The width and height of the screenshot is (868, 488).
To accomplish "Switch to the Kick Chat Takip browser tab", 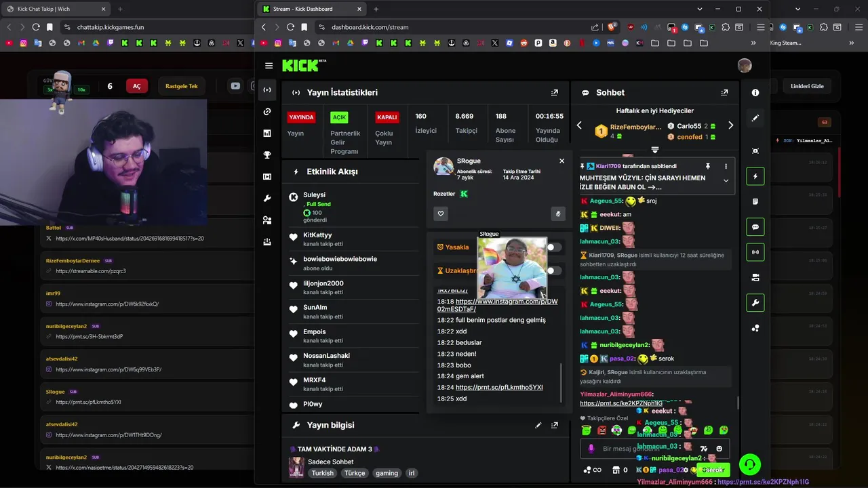I will pos(54,9).
